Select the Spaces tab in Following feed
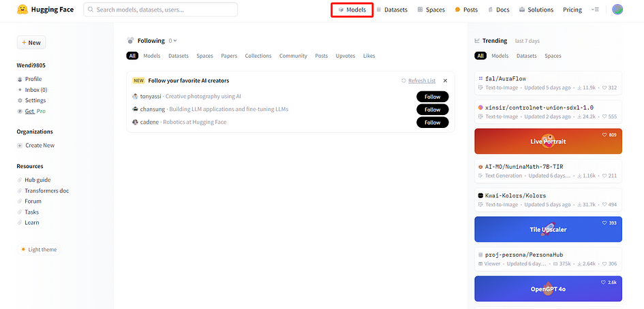Screen dimensions: 644x309 coord(204,56)
